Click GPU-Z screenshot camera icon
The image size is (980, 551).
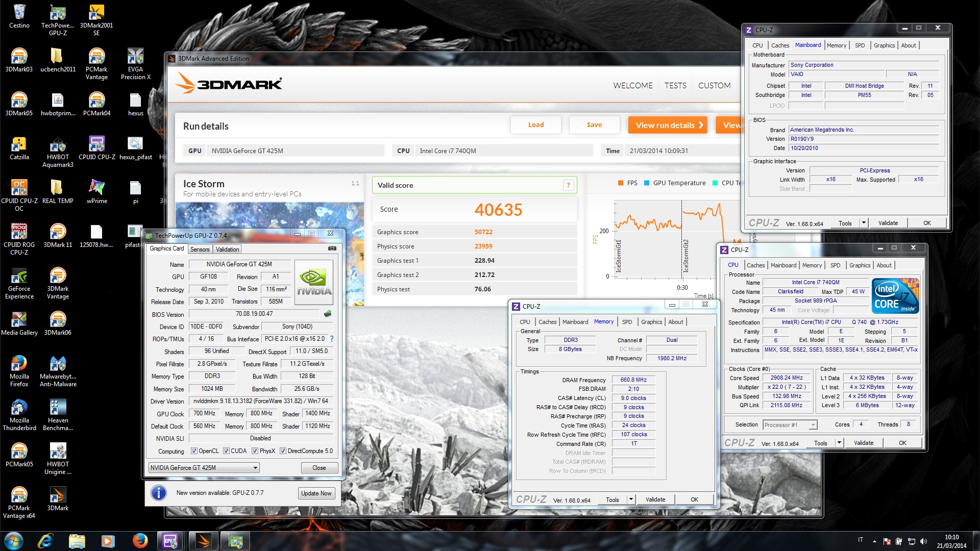[x=332, y=248]
